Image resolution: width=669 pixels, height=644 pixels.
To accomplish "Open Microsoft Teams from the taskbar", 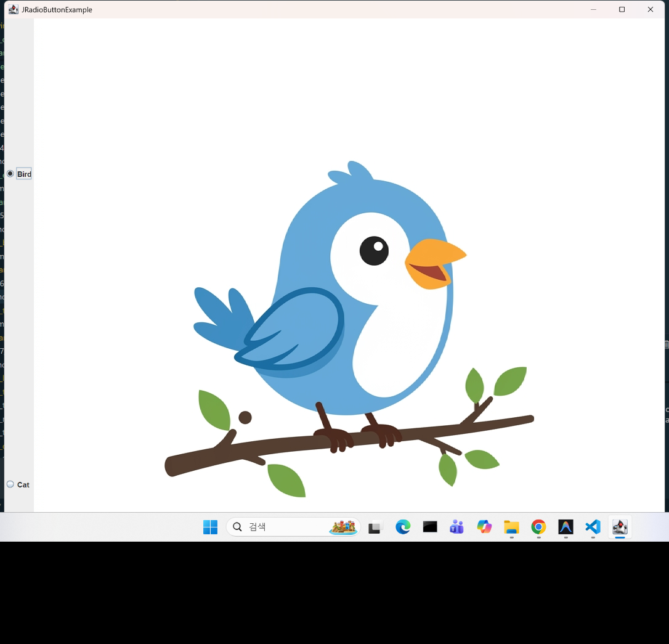I will (x=457, y=527).
